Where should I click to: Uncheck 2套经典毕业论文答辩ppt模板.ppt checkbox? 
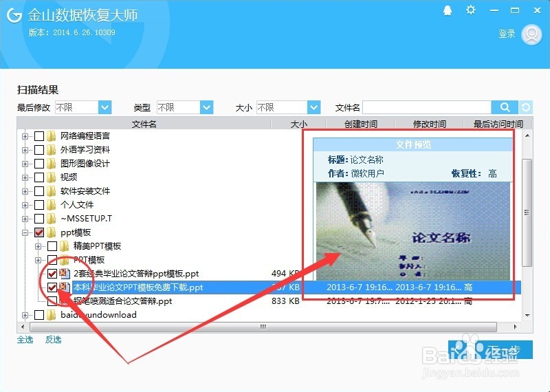coord(52,274)
